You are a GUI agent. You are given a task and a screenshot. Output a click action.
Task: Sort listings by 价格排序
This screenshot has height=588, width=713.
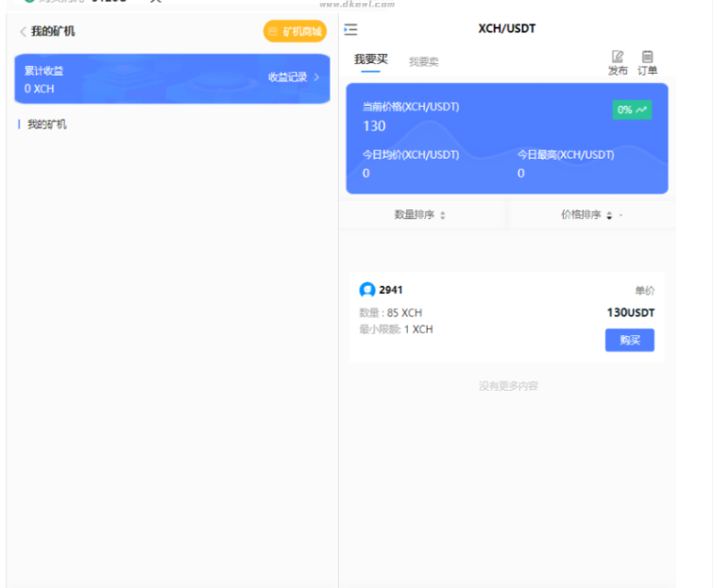pos(587,214)
